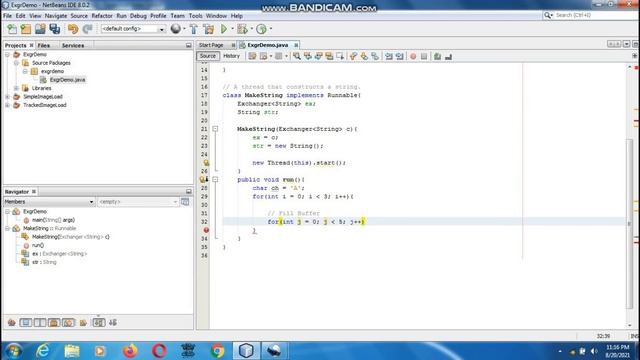Open the Debug menu

pyautogui.click(x=138, y=16)
